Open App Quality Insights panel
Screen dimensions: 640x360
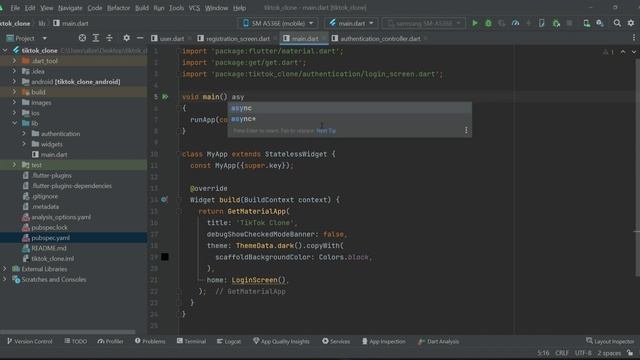[281, 341]
